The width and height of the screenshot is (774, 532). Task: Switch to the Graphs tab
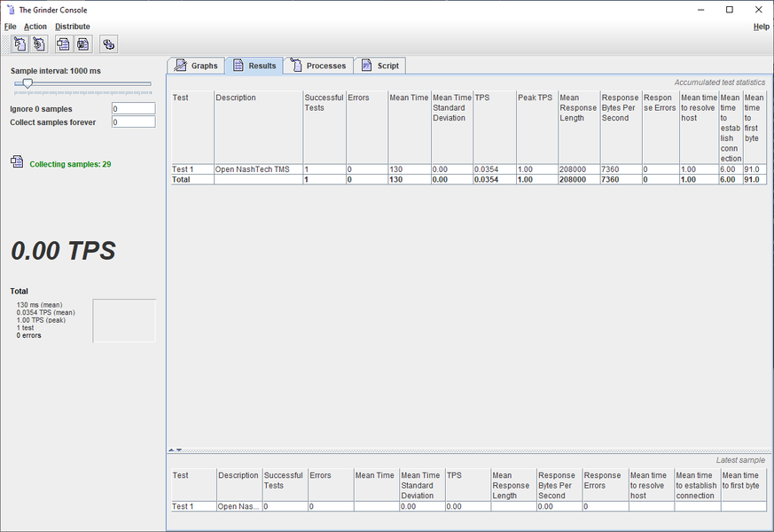(196, 66)
